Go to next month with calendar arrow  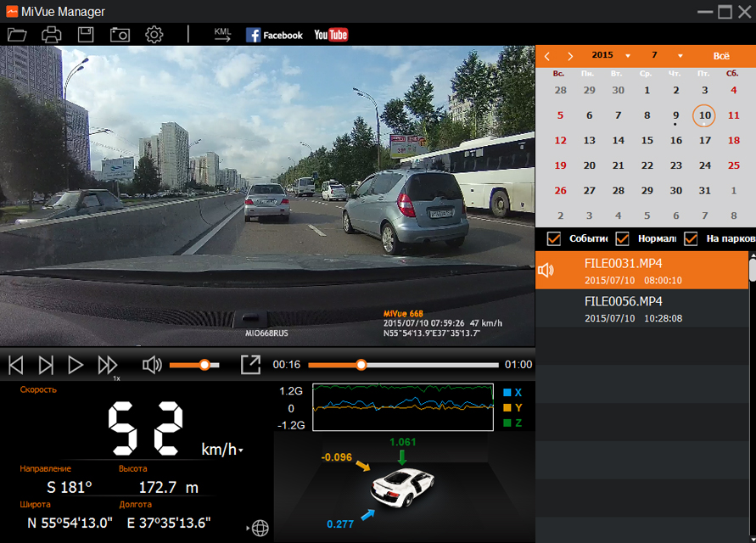click(568, 55)
